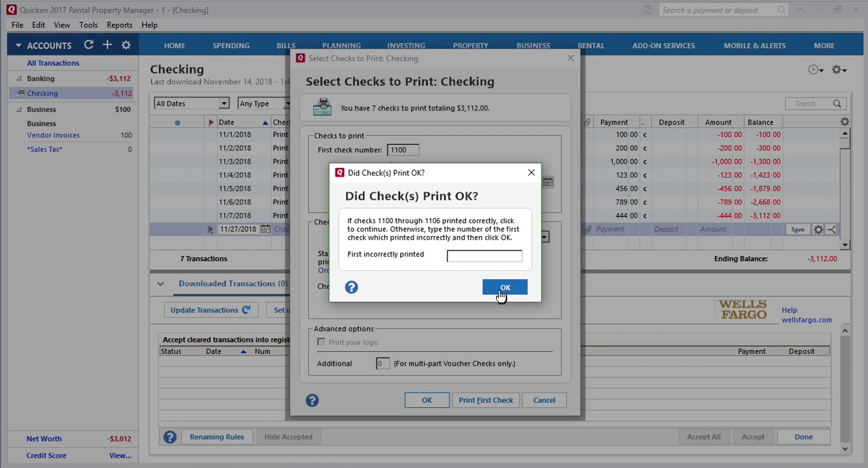This screenshot has height=468, width=868.
Task: Click Renaming Rules button
Action: [x=217, y=436]
